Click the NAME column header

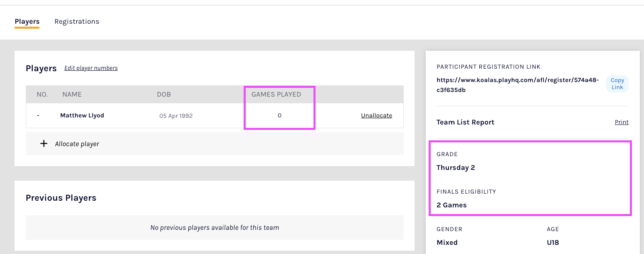[x=72, y=95]
